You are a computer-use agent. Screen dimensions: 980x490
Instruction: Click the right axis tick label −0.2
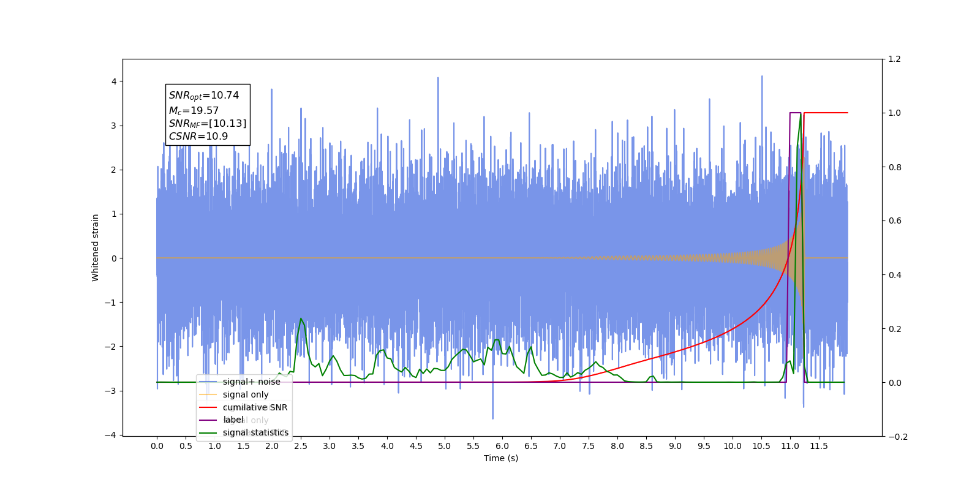click(897, 437)
